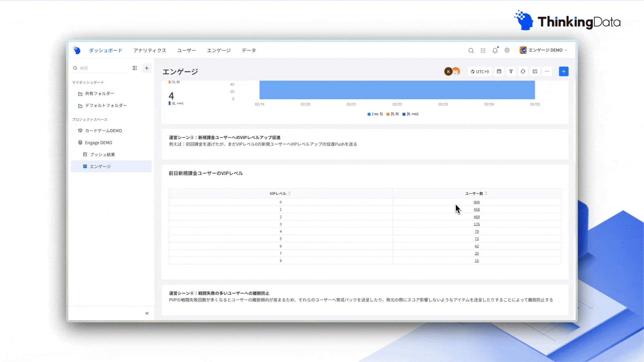
Task: Open the calendar date picker icon
Action: (499, 71)
